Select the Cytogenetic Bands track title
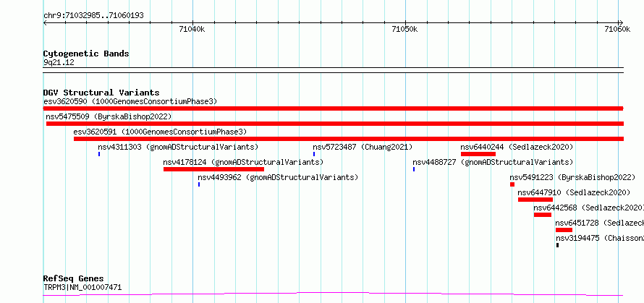Image resolution: width=644 pixels, height=303 pixels. (86, 54)
